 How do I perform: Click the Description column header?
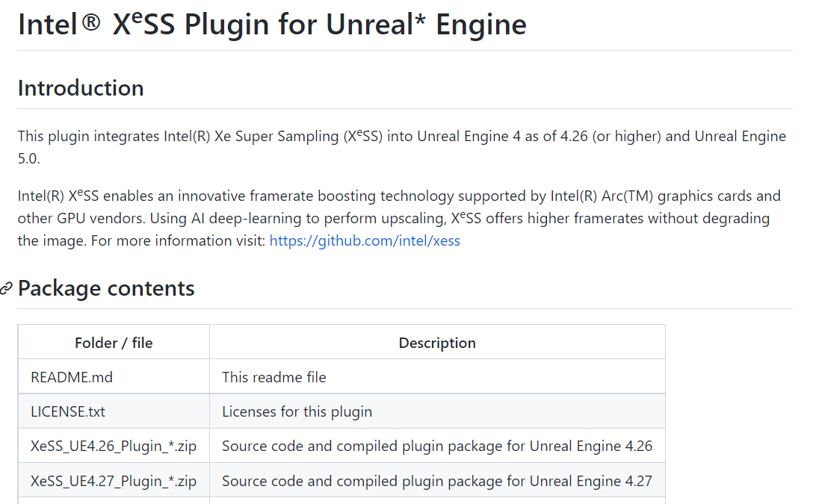tap(437, 343)
